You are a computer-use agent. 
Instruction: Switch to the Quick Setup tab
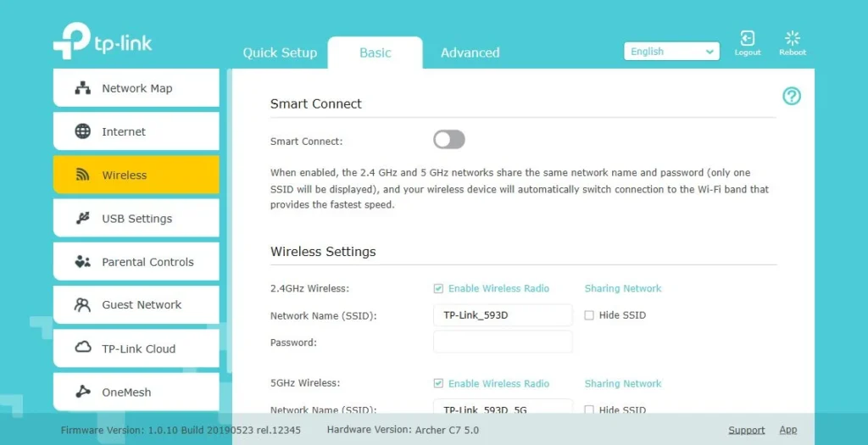point(280,53)
